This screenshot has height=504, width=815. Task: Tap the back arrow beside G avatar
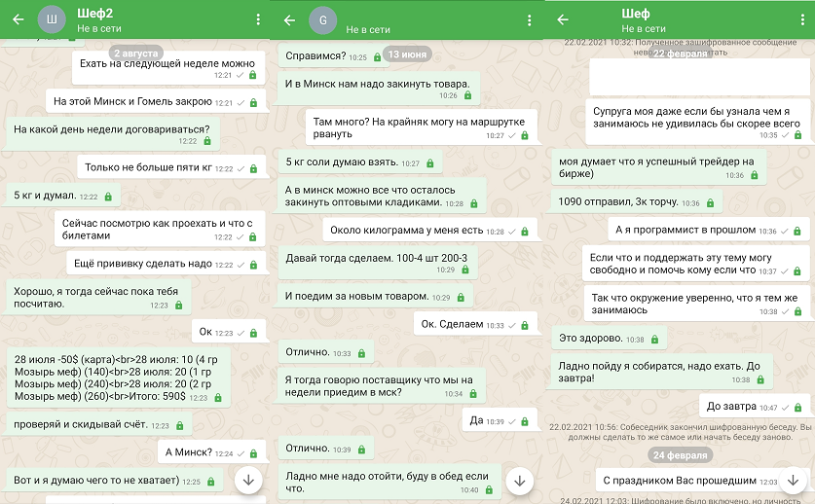click(x=289, y=19)
